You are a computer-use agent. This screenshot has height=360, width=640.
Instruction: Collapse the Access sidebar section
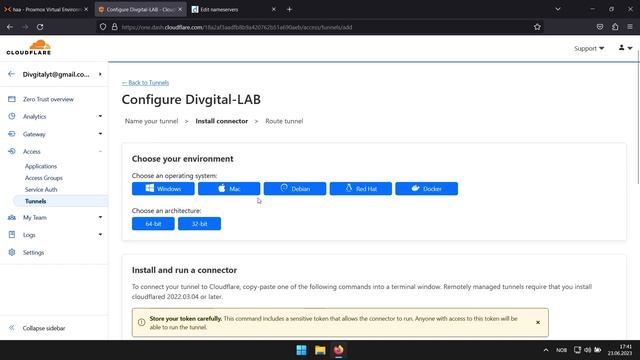click(55, 151)
